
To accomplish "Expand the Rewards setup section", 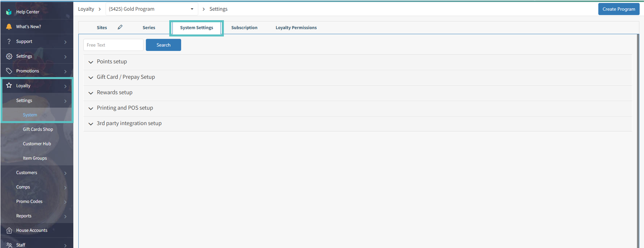I will coord(114,92).
